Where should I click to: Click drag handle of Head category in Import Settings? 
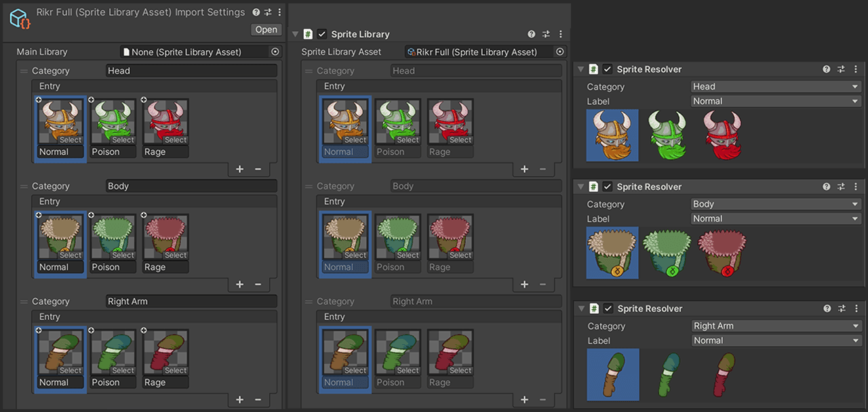pos(24,70)
